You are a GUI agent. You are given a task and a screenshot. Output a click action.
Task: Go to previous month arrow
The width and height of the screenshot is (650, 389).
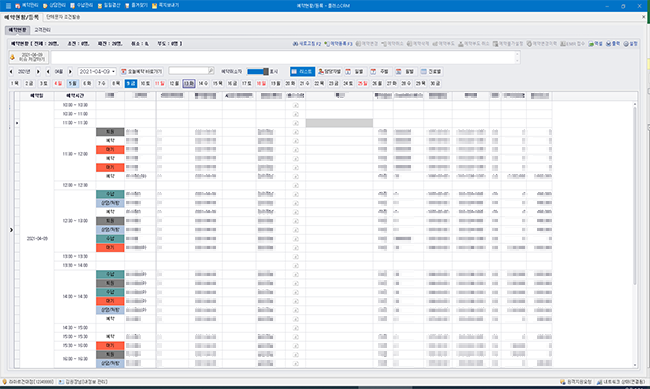pyautogui.click(x=48, y=72)
